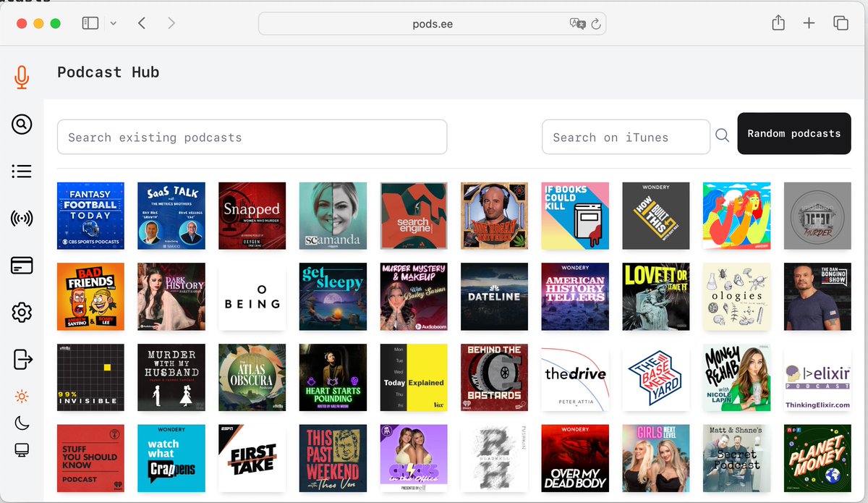Image resolution: width=868 pixels, height=503 pixels.
Task: Open Watch What Crappens podcast
Action: (171, 458)
